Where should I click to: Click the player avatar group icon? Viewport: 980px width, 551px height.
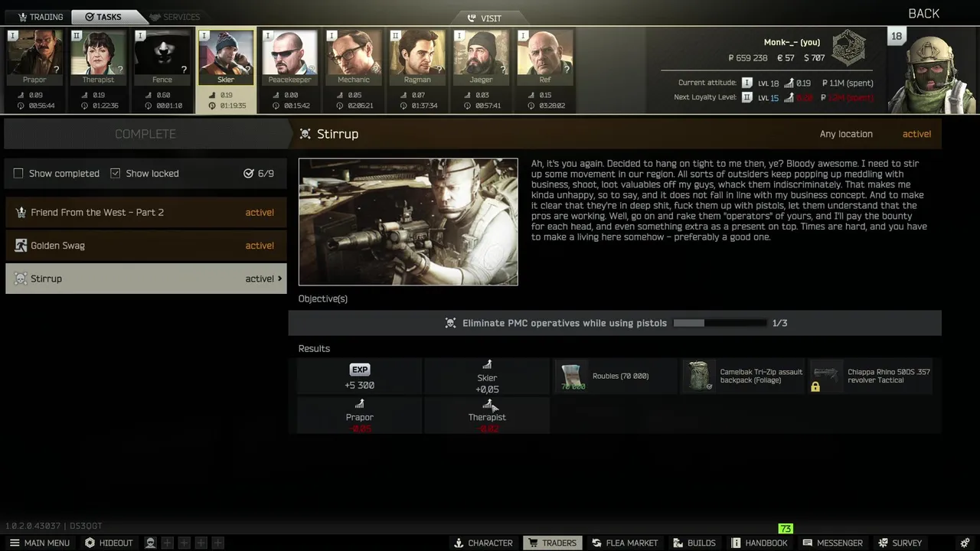pyautogui.click(x=151, y=543)
